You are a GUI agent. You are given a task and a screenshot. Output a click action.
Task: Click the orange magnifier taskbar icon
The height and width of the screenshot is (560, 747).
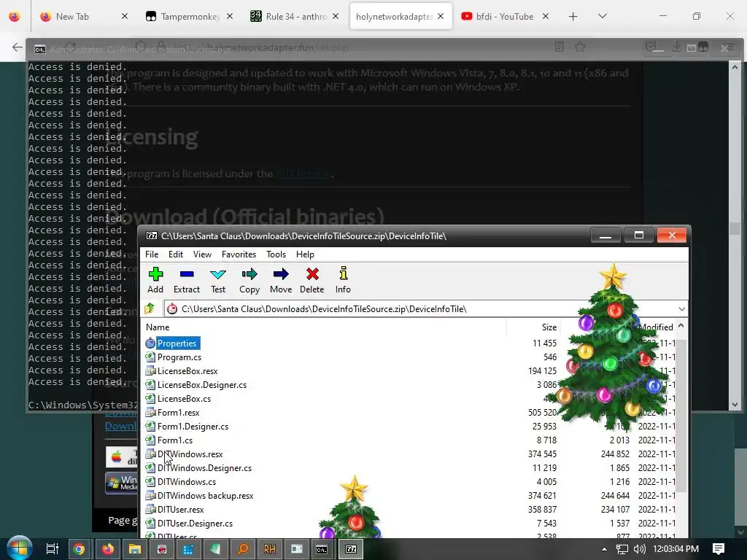point(243,548)
